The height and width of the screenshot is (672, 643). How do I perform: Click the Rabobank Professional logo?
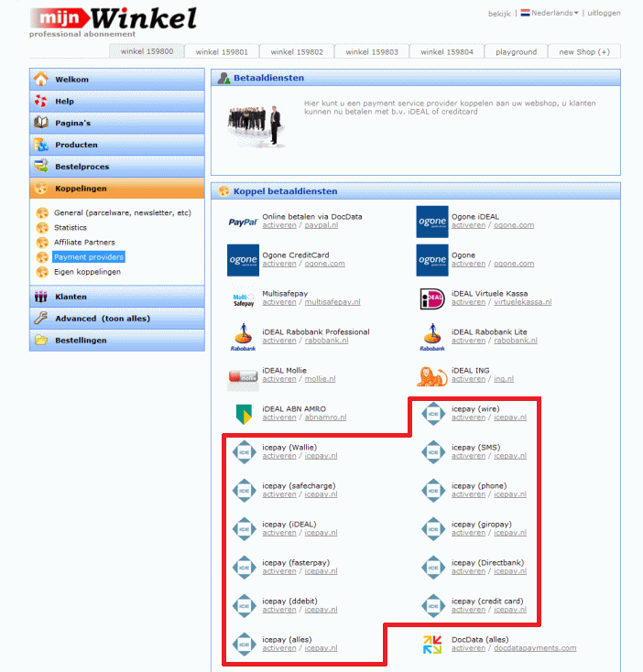[x=243, y=337]
